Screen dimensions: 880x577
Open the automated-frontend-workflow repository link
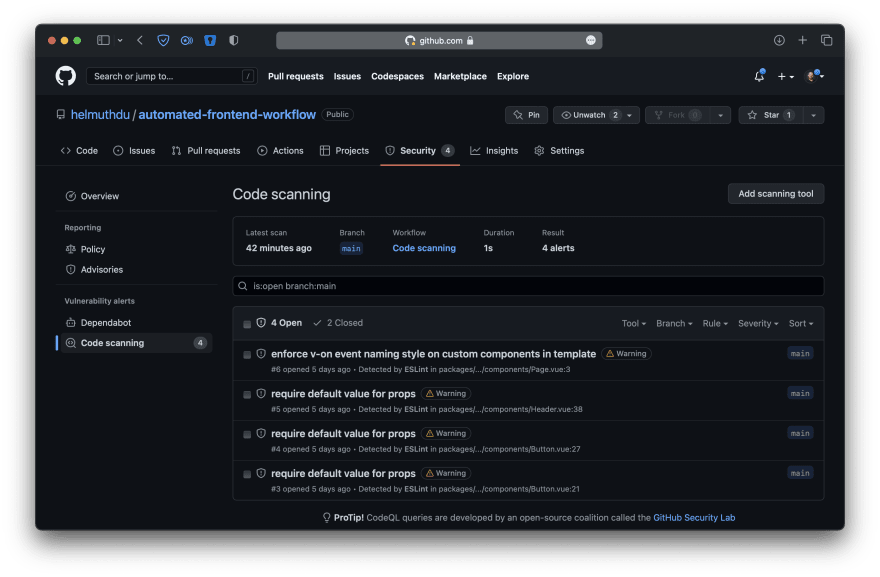(x=227, y=115)
